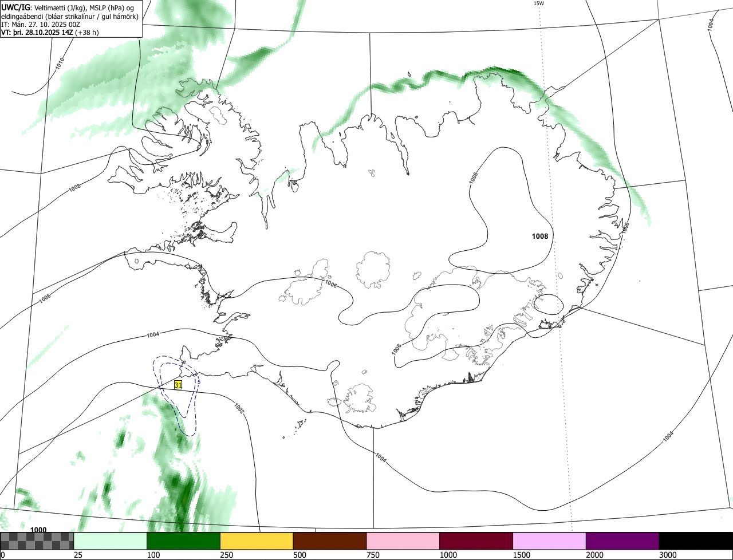Select the 25 tick label on color scale
This screenshot has width=733, height=560.
[x=78, y=555]
